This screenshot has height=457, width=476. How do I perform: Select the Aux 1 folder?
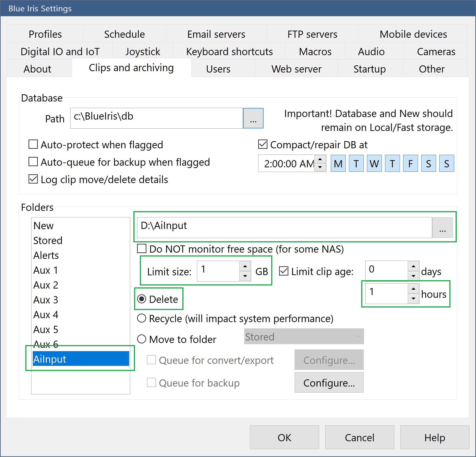pos(81,270)
